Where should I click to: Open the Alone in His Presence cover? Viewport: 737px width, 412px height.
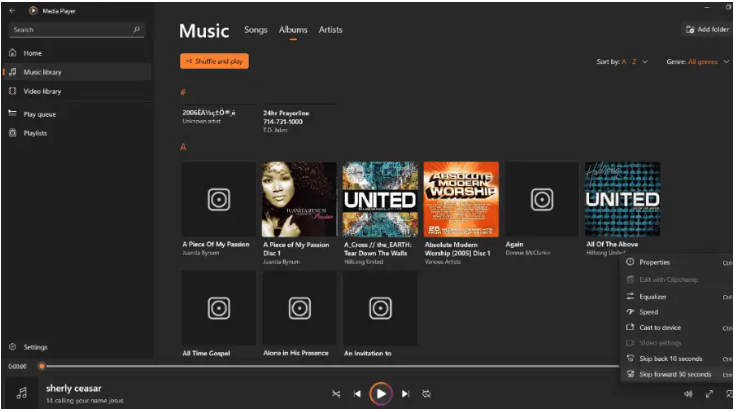[x=299, y=308]
